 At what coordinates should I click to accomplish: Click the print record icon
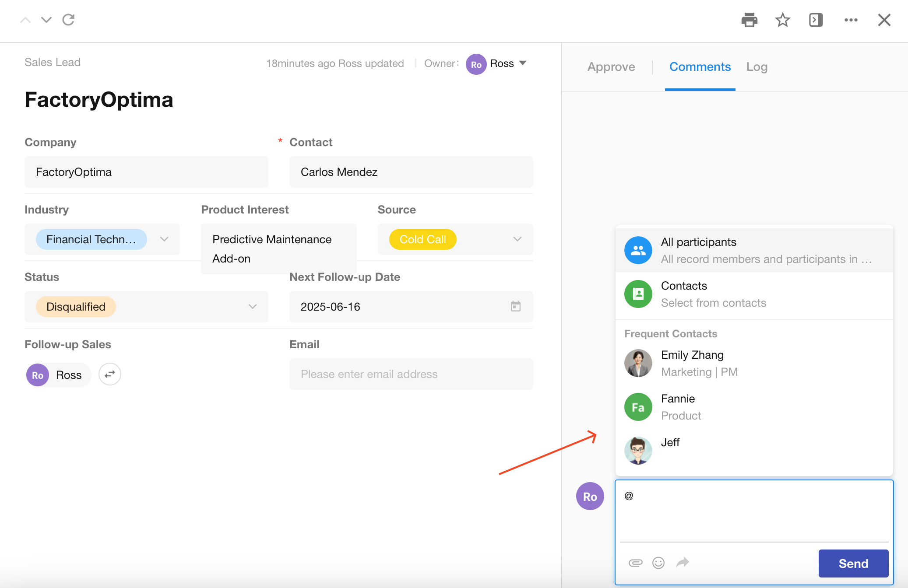(x=749, y=20)
